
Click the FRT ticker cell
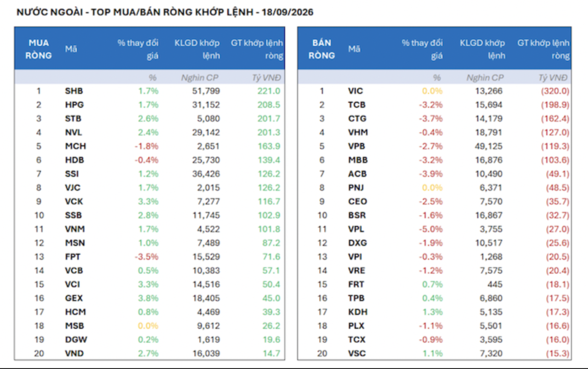click(356, 284)
